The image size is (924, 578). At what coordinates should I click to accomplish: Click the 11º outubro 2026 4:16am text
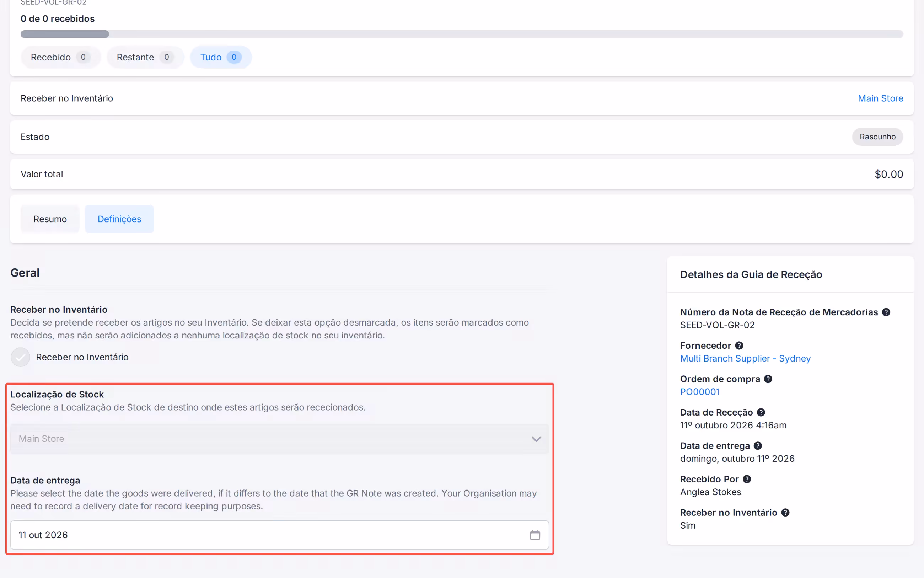coord(733,425)
